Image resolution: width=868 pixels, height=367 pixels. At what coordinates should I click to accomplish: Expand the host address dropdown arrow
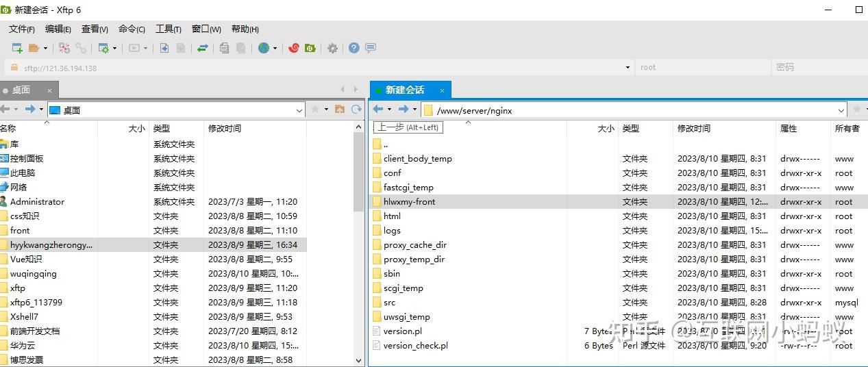628,68
